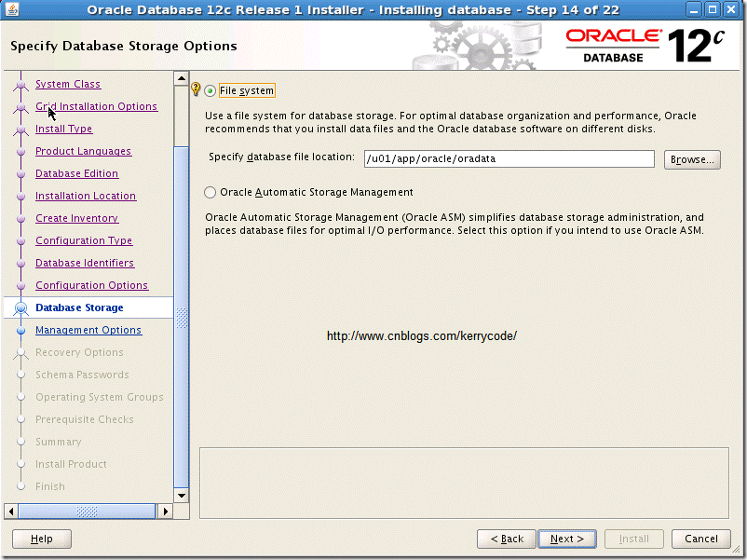Viewport: 747px width, 560px height.
Task: Open the Browse... file chooser
Action: tap(692, 159)
